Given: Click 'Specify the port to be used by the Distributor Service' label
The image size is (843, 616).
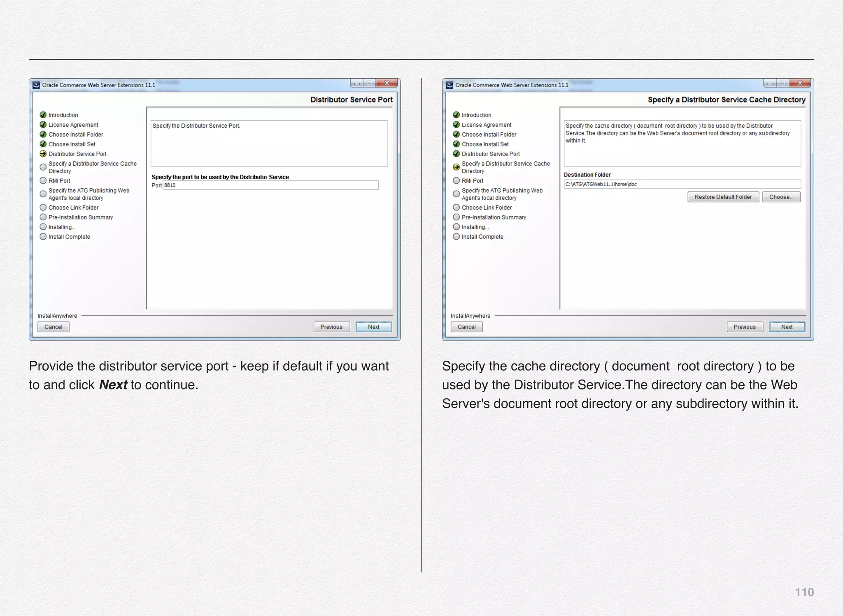Looking at the screenshot, I should pos(220,177).
